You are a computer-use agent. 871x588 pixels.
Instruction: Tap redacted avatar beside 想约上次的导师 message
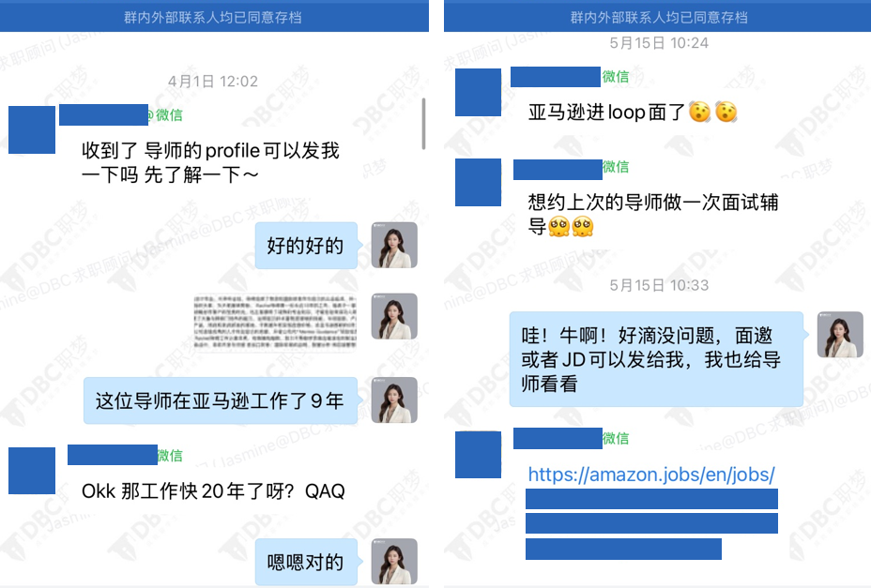coord(479,182)
